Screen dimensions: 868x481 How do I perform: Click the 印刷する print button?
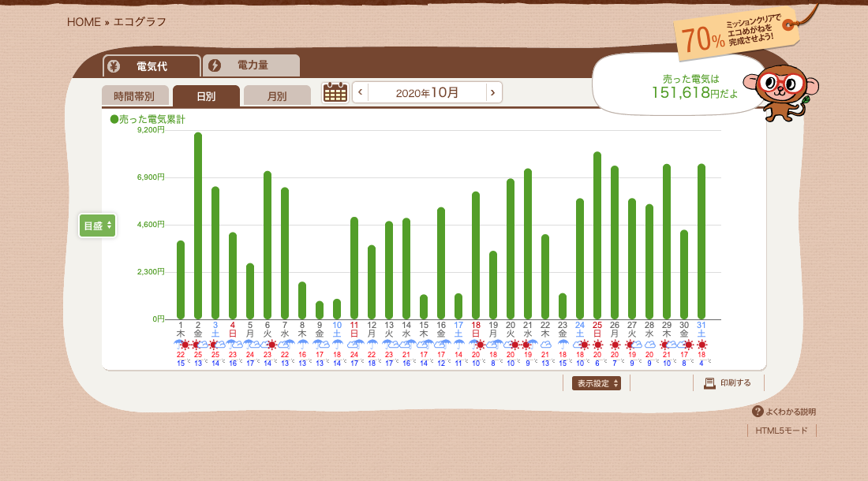(728, 383)
